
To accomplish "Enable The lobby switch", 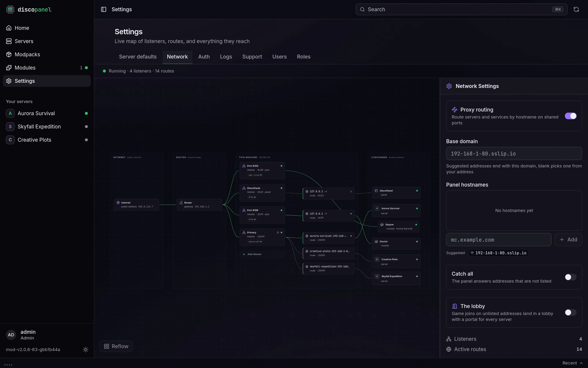I will (x=571, y=312).
